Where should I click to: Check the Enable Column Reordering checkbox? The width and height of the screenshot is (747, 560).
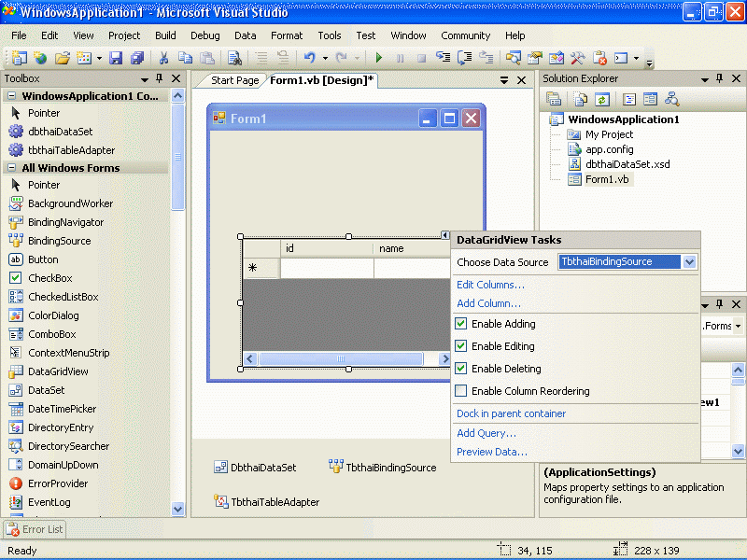coord(460,391)
